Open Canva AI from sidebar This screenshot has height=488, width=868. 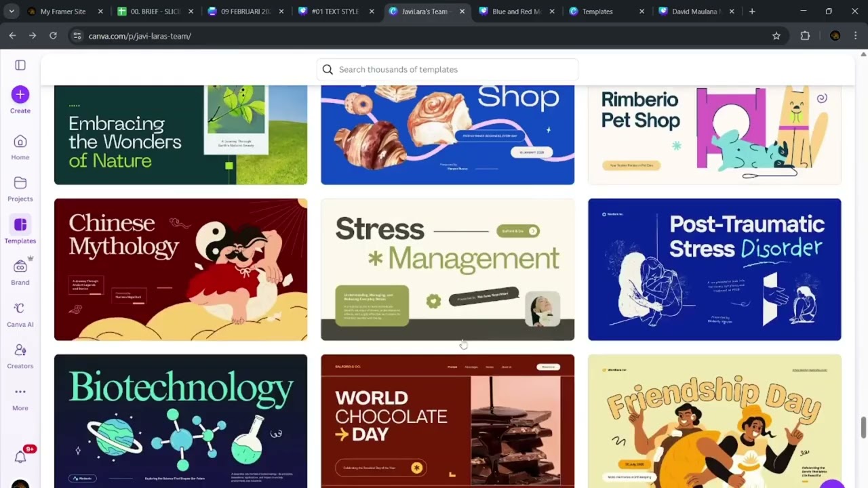click(x=20, y=314)
